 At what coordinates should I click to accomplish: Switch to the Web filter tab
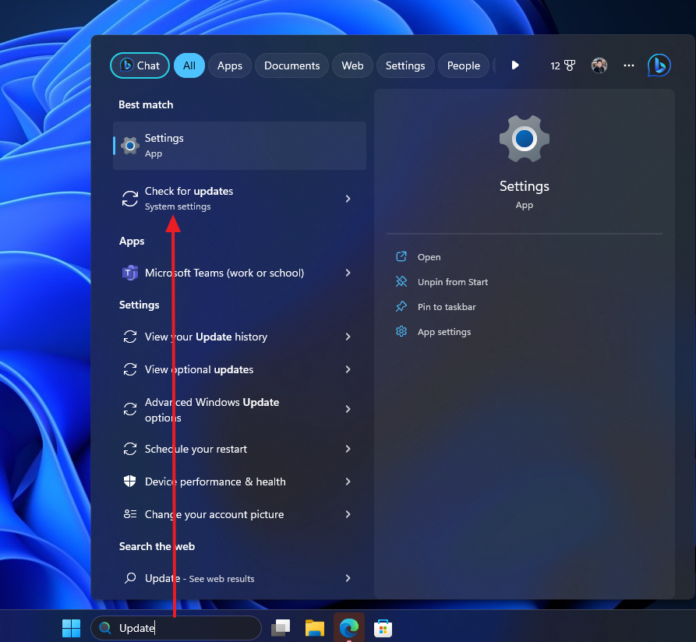point(352,66)
